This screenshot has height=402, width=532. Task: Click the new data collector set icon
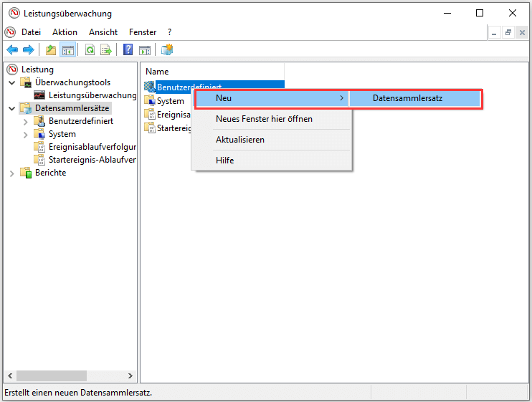(167, 49)
